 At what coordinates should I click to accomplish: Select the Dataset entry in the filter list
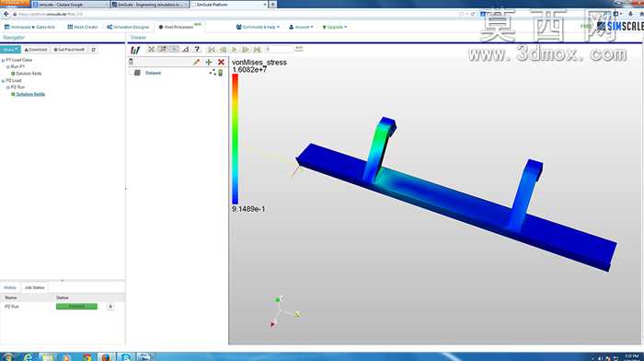tap(154, 73)
